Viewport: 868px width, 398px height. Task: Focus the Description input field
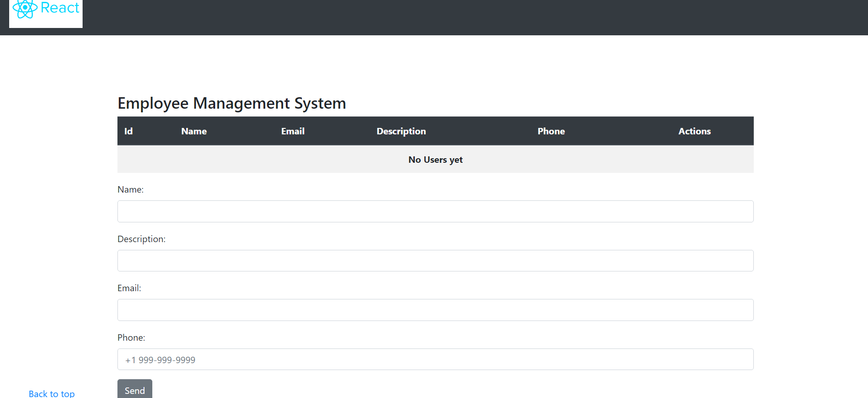pyautogui.click(x=435, y=260)
